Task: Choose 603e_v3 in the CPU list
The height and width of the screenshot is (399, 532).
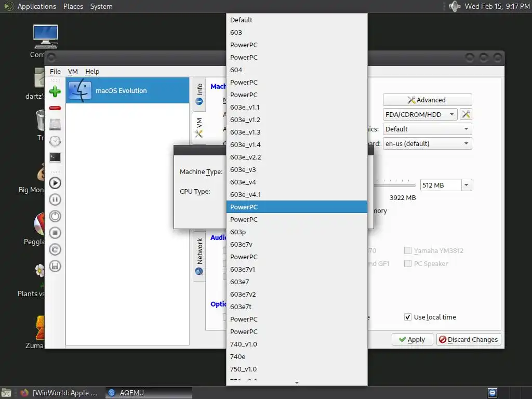Action: pyautogui.click(x=297, y=170)
